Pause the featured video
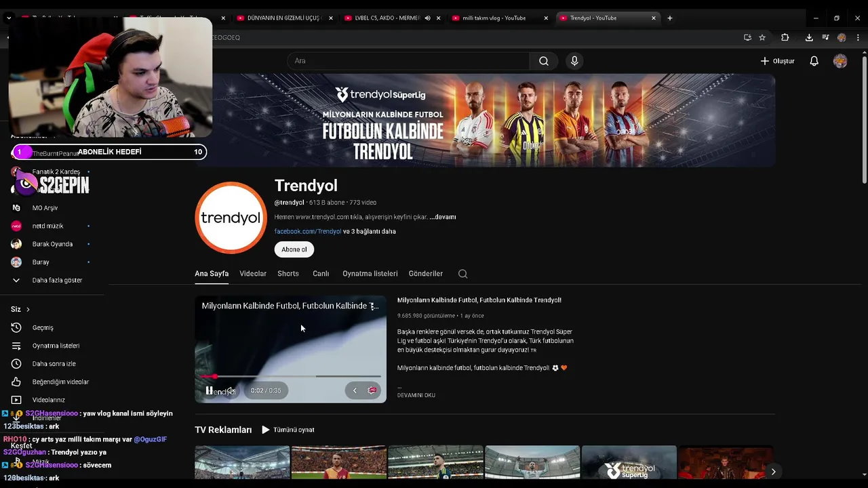The image size is (868, 488). (x=210, y=390)
